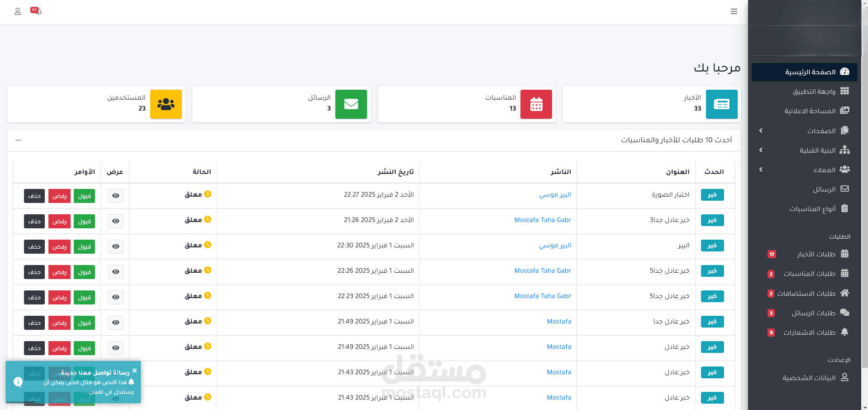Open the notifications bell showing 63 alerts
The image size is (868, 410).
38,12
